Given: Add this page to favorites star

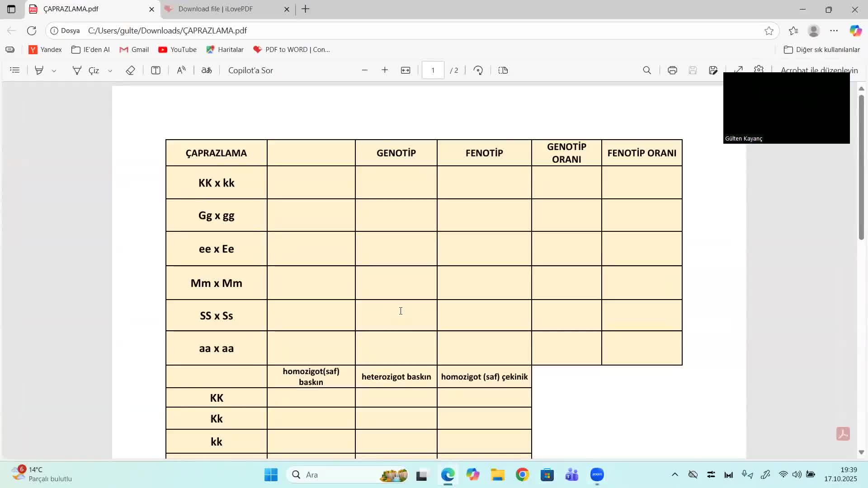Looking at the screenshot, I should point(769,31).
